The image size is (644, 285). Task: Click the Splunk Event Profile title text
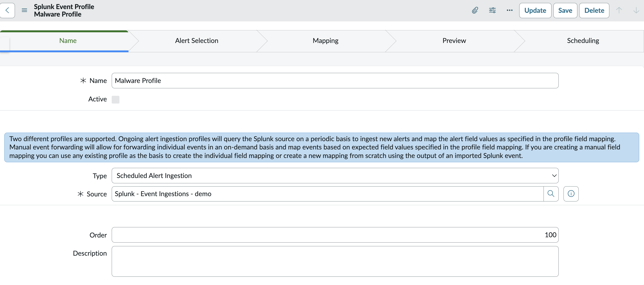point(64,7)
